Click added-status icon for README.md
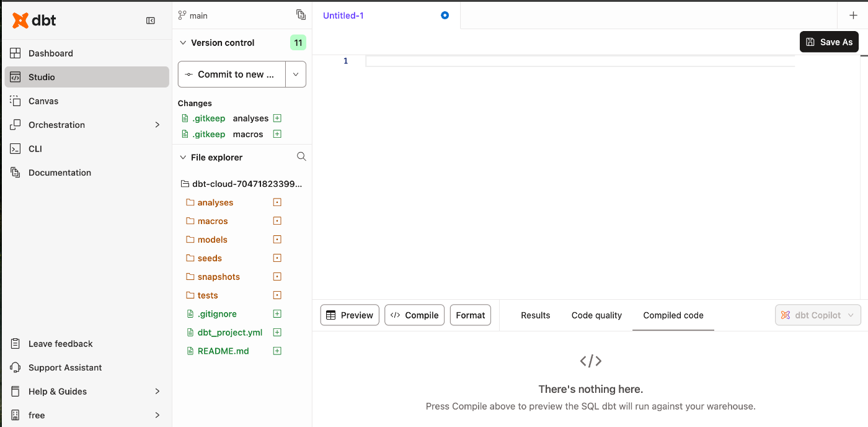 click(277, 351)
